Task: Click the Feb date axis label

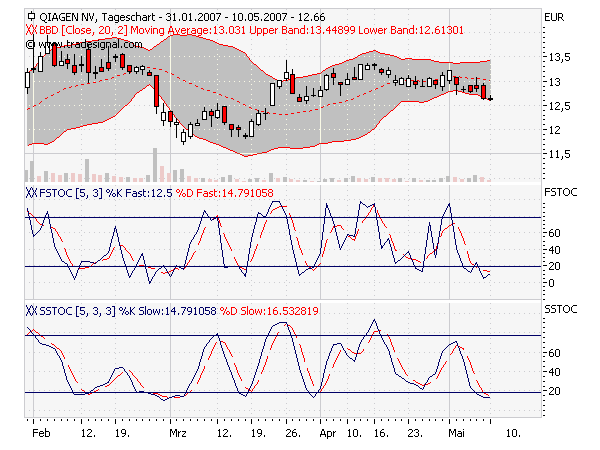Action: click(41, 433)
